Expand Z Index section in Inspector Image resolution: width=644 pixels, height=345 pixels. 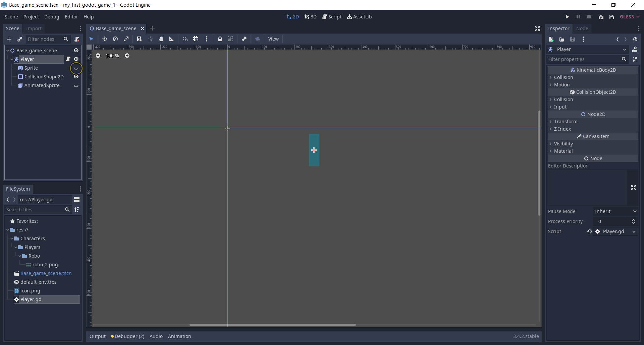pos(593,129)
